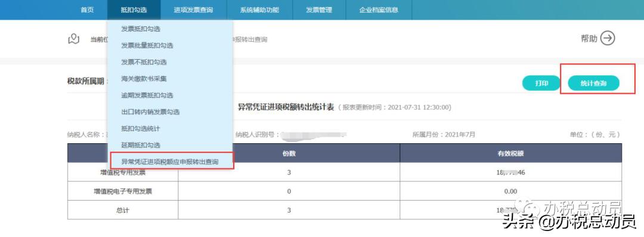The image size is (644, 237).
Task: Choose 异常凭证进项税额应申报转出查询 menu entry
Action: click(x=170, y=162)
